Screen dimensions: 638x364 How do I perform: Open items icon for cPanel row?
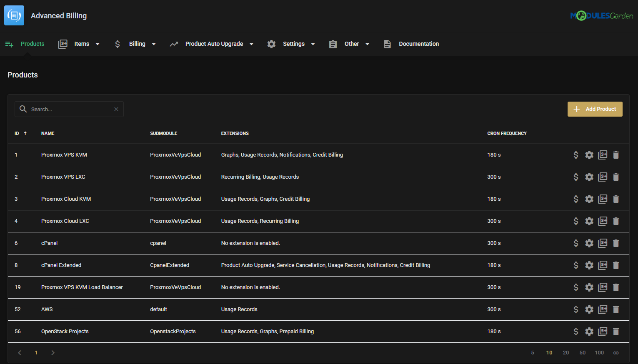(603, 243)
